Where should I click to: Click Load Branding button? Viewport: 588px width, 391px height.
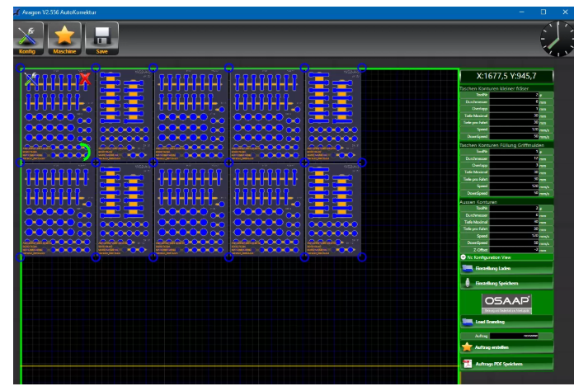[506, 323]
